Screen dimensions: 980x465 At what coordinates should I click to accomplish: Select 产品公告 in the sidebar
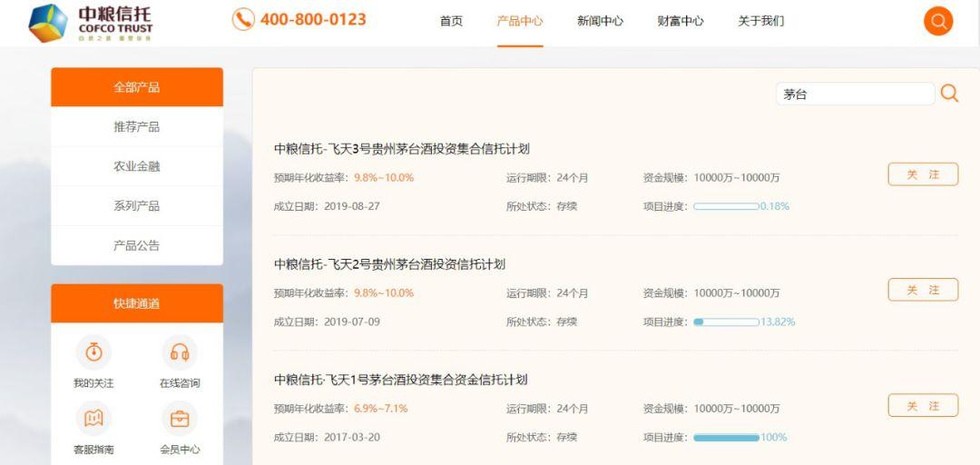click(137, 245)
